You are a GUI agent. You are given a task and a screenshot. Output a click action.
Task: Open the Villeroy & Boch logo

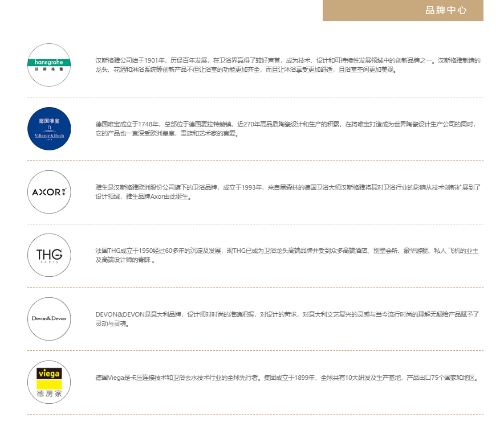click(x=49, y=129)
